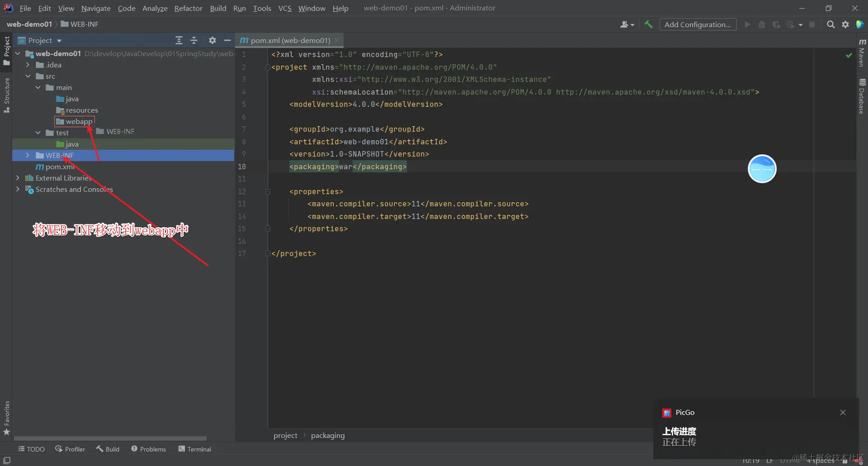
Task: Close the pom.xml editor tab
Action: 337,40
